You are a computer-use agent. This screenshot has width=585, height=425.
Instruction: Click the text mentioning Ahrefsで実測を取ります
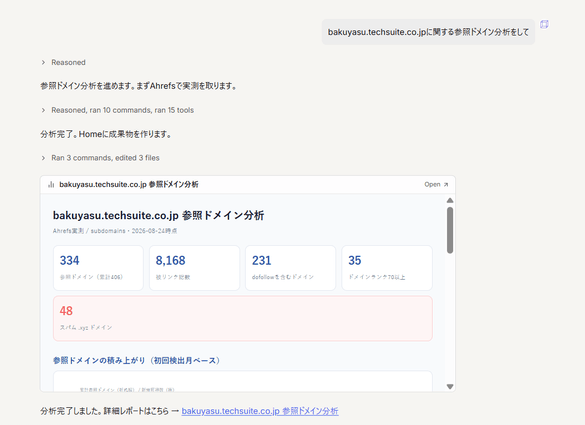[138, 86]
